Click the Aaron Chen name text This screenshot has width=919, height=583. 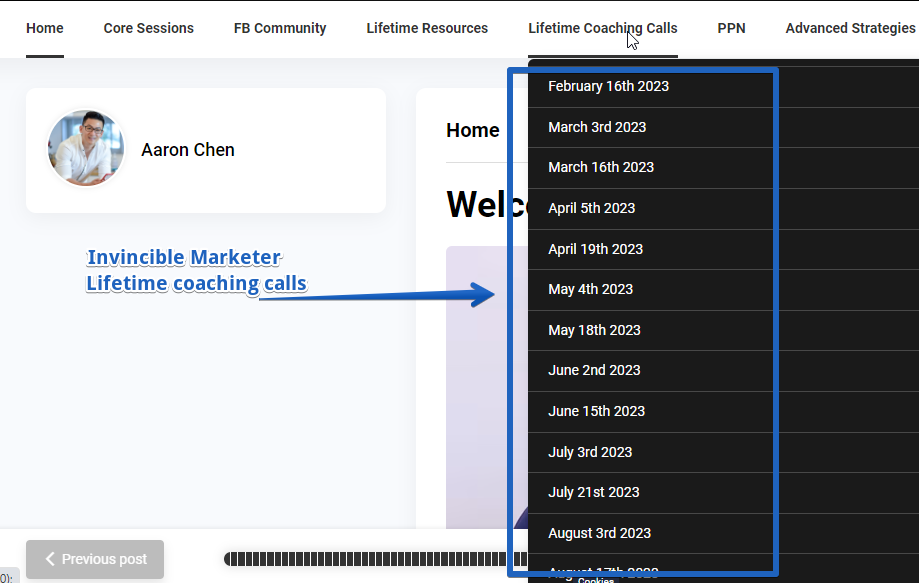188,150
